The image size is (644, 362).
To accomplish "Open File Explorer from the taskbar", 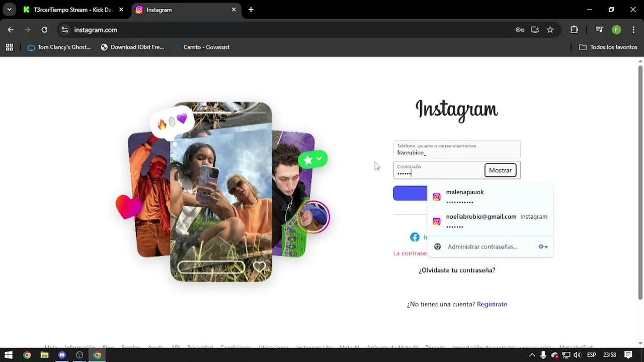I will coord(44,355).
